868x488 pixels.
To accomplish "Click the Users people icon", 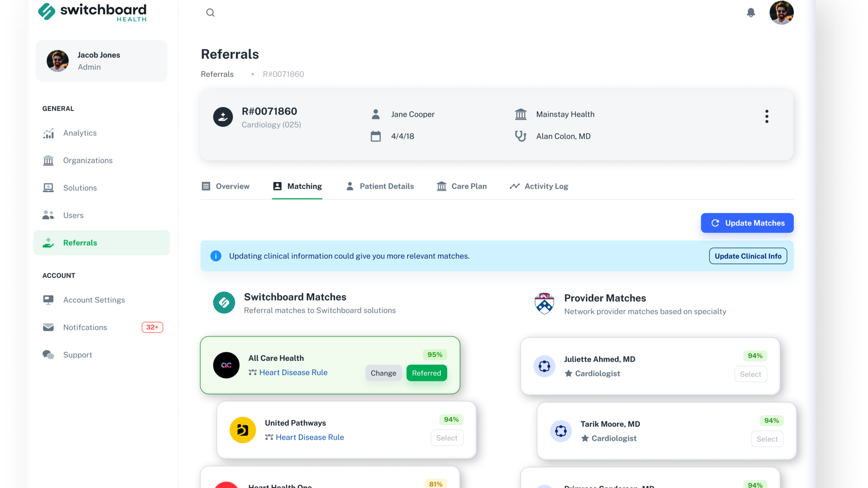I will coord(48,215).
